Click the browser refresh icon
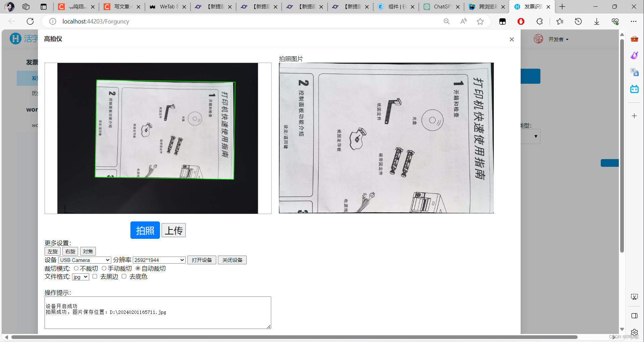The width and height of the screenshot is (644, 342). [x=30, y=21]
